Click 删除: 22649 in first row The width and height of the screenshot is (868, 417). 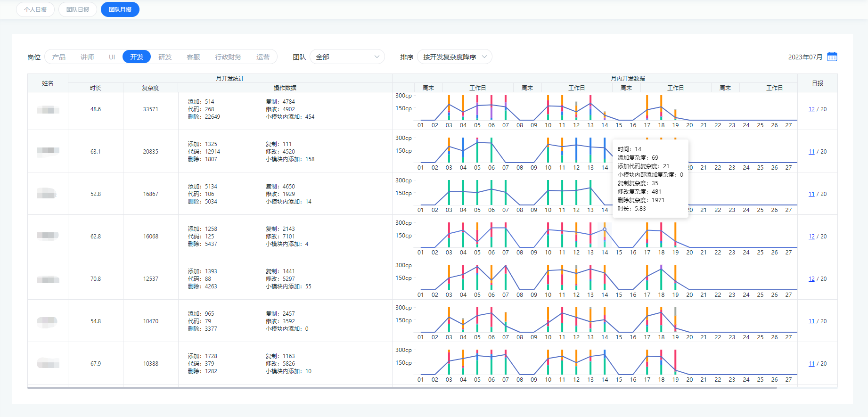pyautogui.click(x=204, y=117)
